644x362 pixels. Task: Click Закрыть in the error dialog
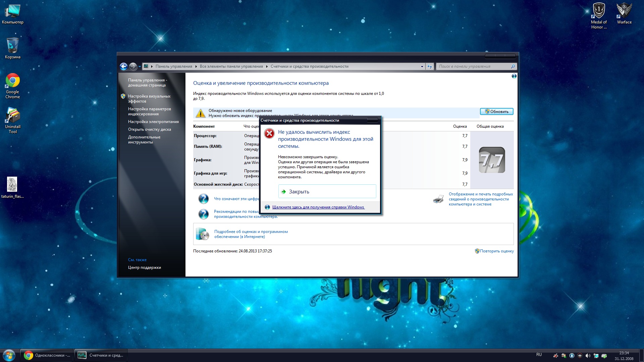click(x=327, y=191)
